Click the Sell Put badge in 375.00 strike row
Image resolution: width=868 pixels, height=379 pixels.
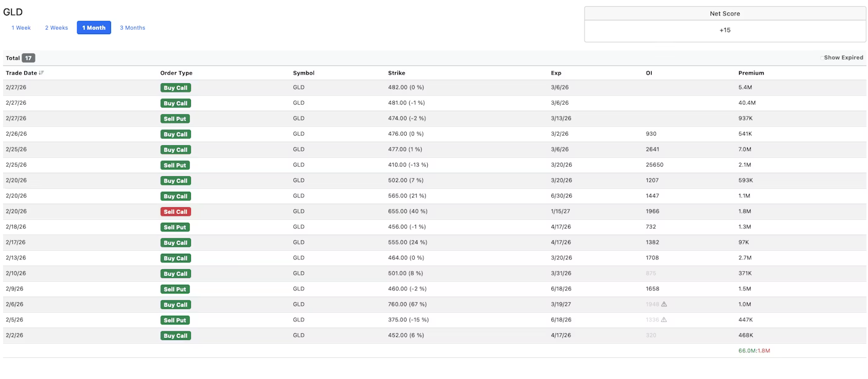[175, 321]
